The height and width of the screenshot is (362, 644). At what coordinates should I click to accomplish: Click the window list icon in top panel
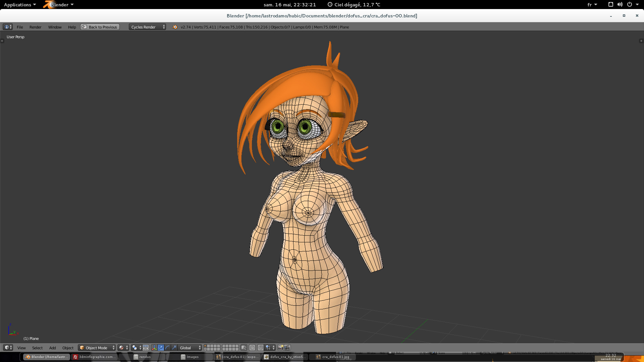tap(610, 5)
